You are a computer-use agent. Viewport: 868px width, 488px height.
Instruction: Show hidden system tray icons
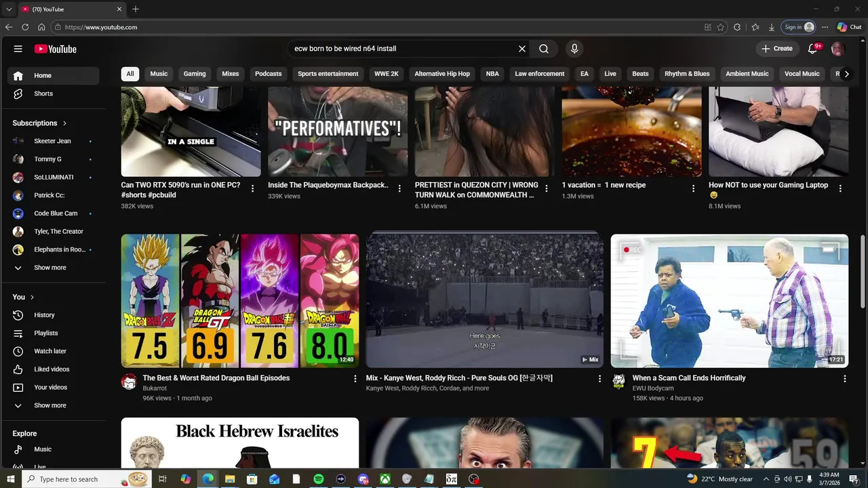tap(767, 479)
